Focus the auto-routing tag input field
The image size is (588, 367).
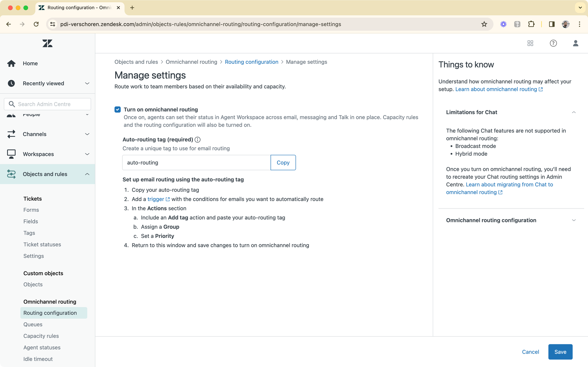[196, 163]
